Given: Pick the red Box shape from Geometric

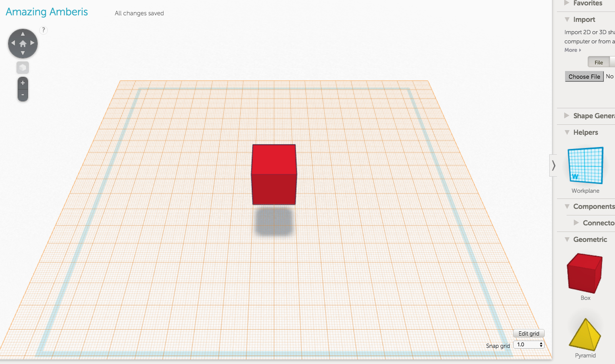Looking at the screenshot, I should tap(584, 273).
